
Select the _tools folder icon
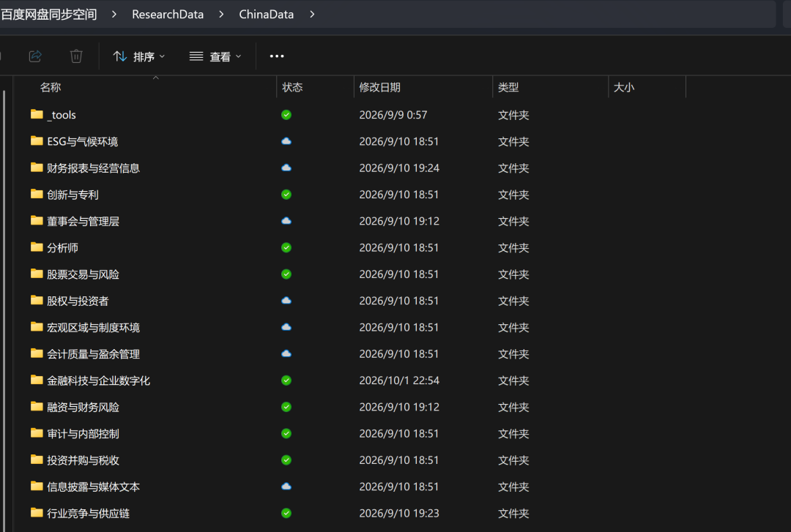point(37,114)
